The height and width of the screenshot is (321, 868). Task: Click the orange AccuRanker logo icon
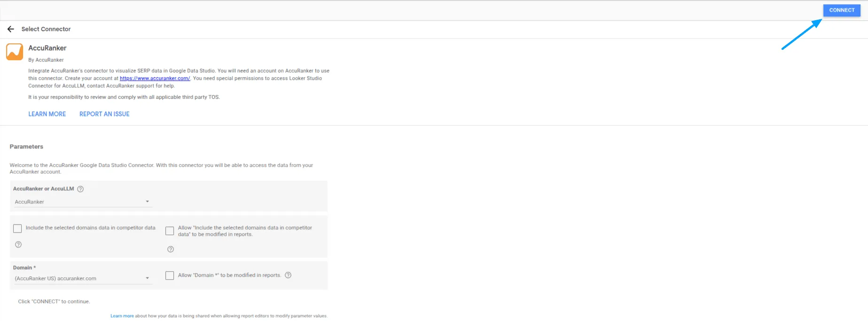point(15,52)
